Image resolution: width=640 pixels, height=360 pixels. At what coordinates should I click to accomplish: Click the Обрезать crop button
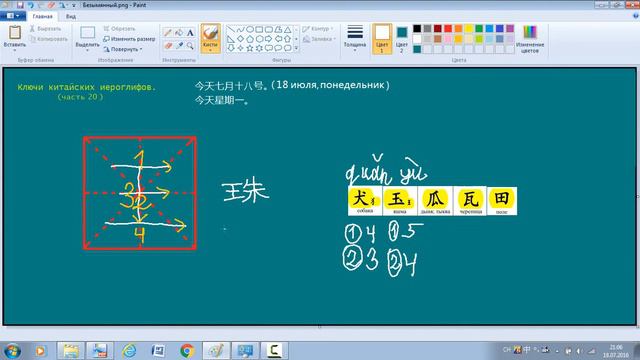[x=119, y=29]
